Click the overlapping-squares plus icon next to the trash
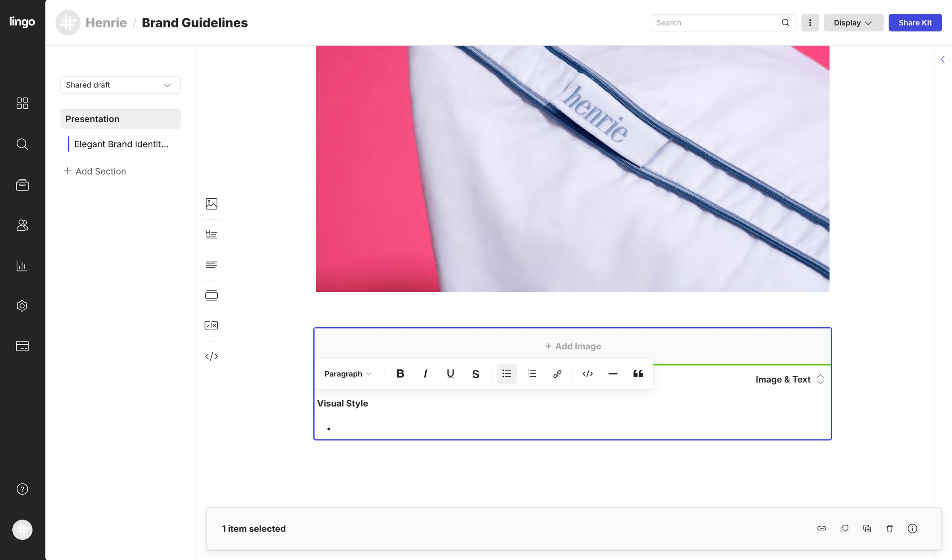Viewport: 952px width, 560px height. [867, 529]
